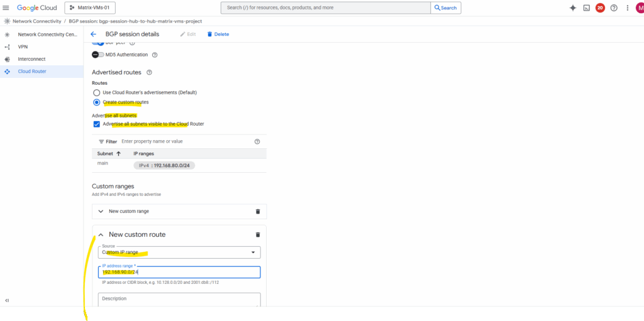The width and height of the screenshot is (644, 321).
Task: Delete the New custom route entry
Action: coord(258,235)
